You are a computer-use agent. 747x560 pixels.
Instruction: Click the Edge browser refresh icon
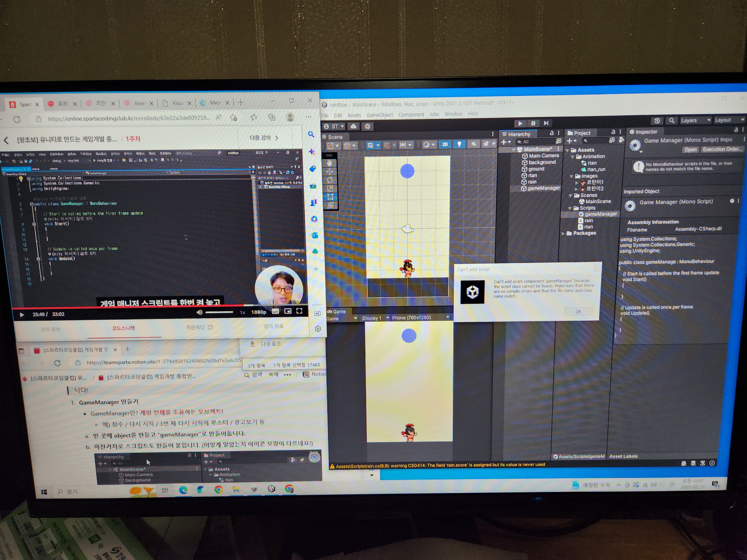tap(17, 119)
